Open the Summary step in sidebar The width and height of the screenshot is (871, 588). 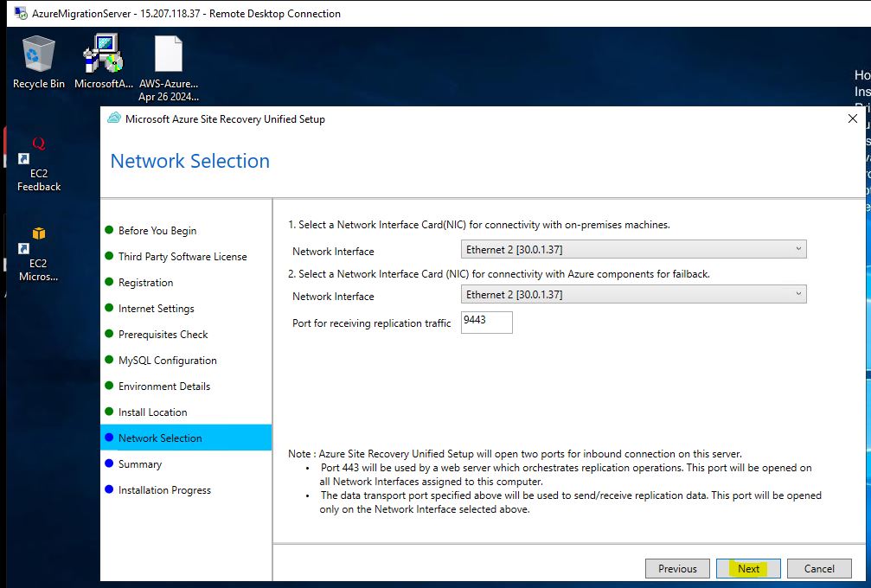click(x=139, y=464)
